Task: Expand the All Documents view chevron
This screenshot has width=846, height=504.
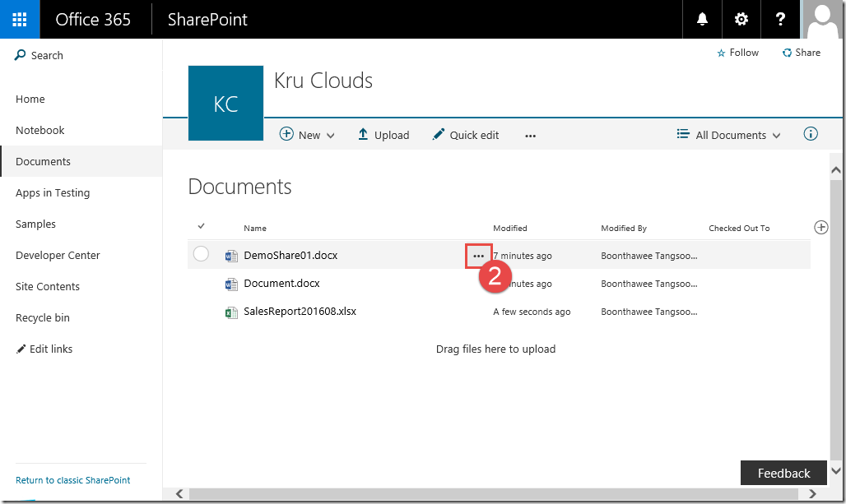Action: (x=776, y=136)
